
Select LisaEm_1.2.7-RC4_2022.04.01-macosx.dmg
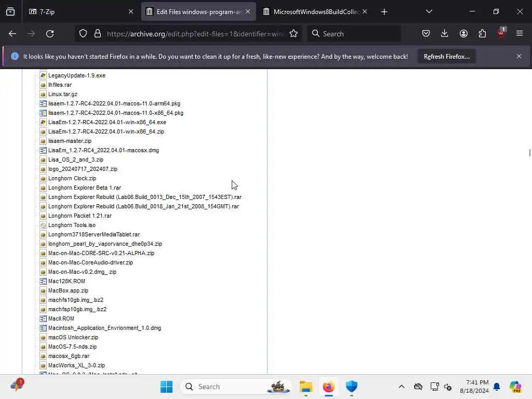click(x=103, y=150)
